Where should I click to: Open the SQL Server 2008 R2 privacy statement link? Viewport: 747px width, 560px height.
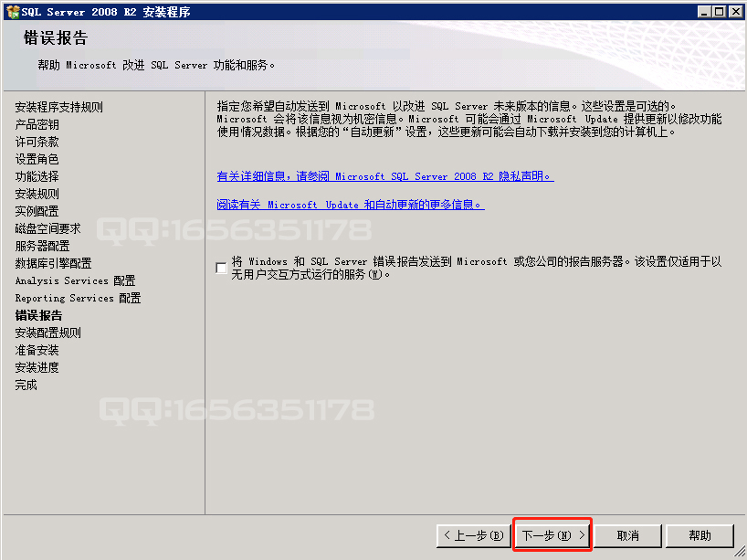385,176
